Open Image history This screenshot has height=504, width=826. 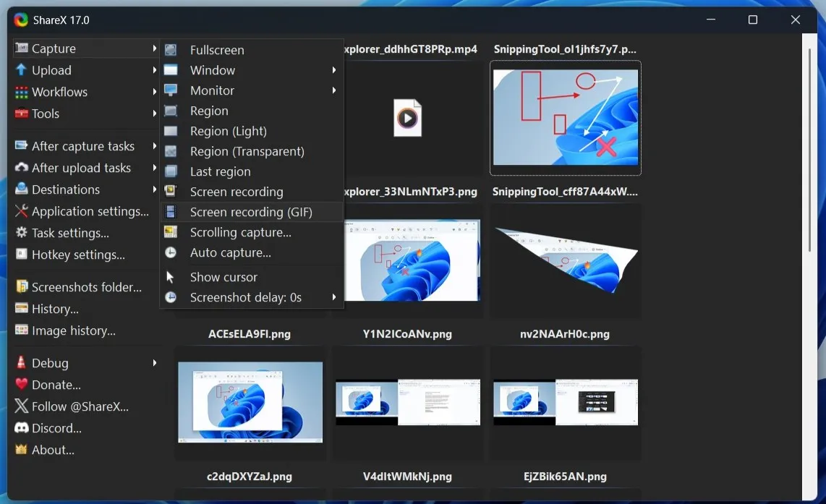click(x=74, y=330)
